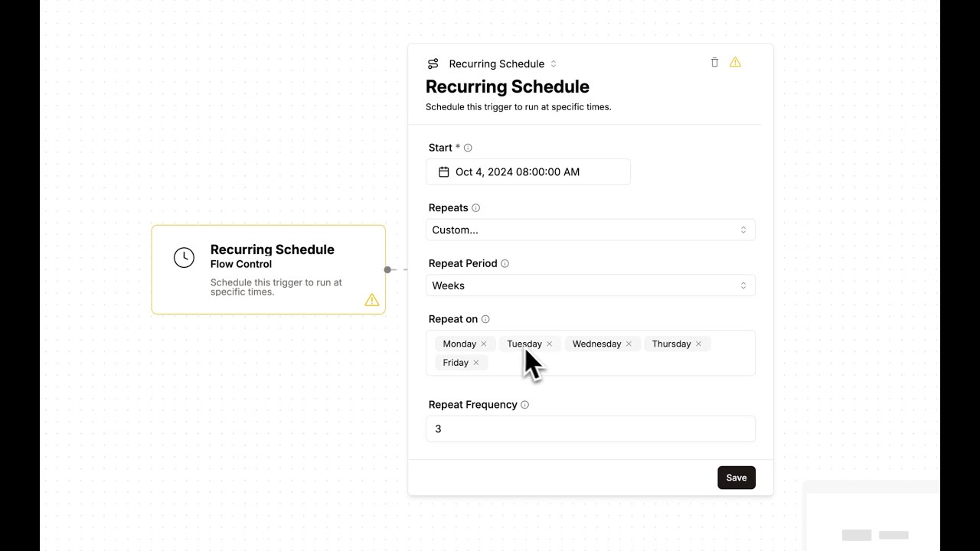
Task: Click the Friday tag label
Action: click(x=456, y=363)
